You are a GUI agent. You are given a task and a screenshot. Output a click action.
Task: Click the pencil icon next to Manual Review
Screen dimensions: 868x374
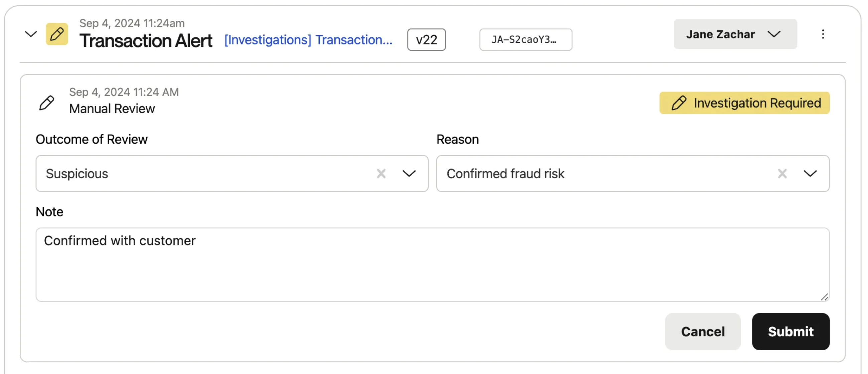pyautogui.click(x=46, y=103)
